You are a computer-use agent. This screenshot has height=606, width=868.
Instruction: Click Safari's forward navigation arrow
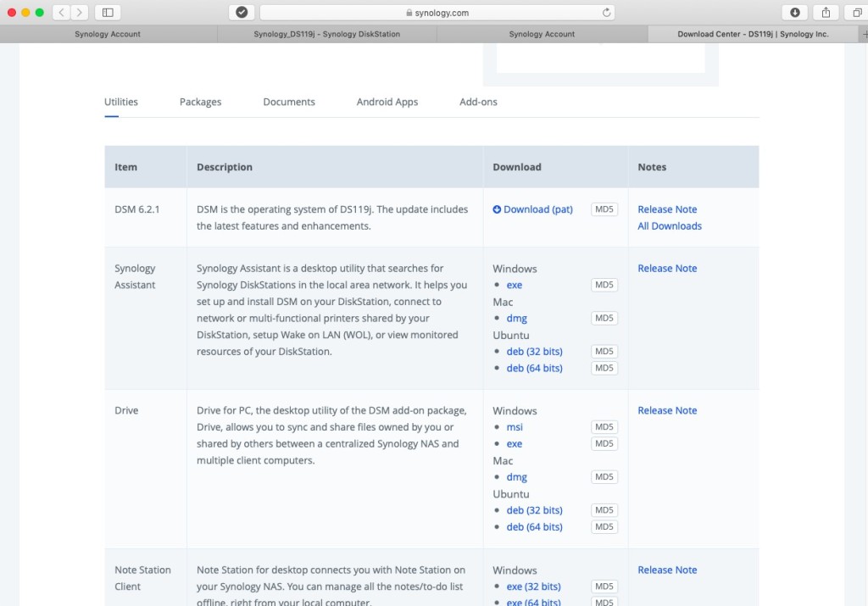pyautogui.click(x=79, y=12)
